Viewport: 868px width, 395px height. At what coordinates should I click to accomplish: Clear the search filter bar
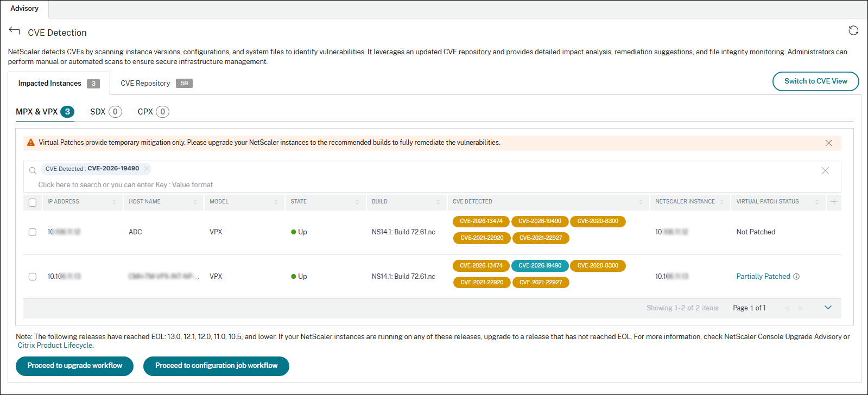coord(825,170)
